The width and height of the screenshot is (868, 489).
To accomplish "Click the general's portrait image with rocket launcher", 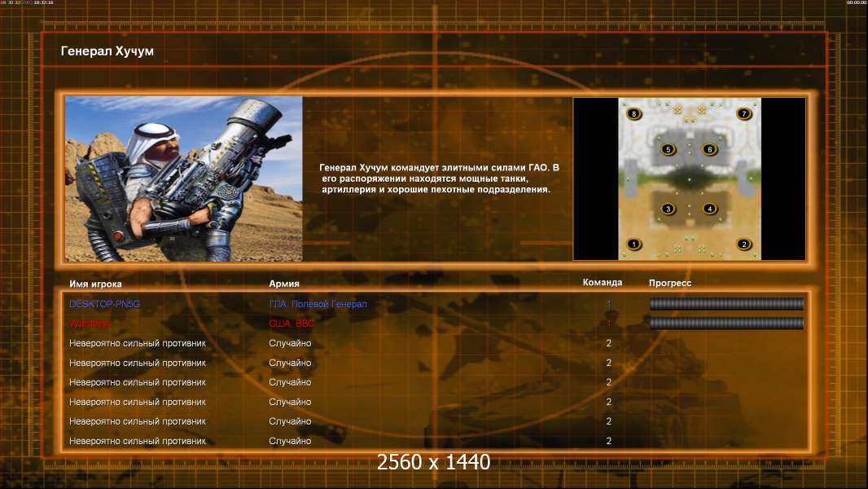I will point(184,178).
